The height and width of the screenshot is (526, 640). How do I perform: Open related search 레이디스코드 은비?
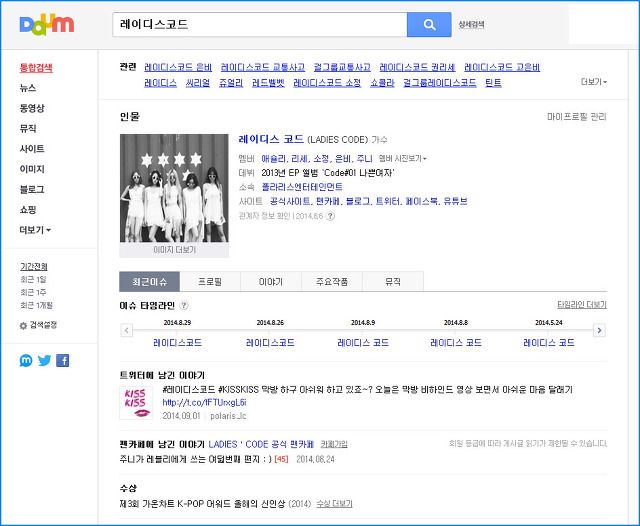178,67
